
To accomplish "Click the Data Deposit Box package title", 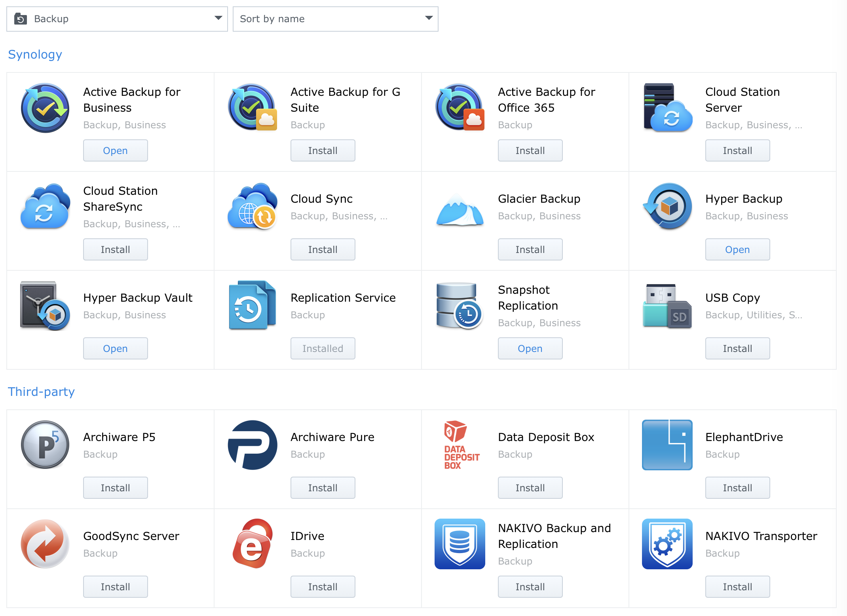I will [546, 437].
